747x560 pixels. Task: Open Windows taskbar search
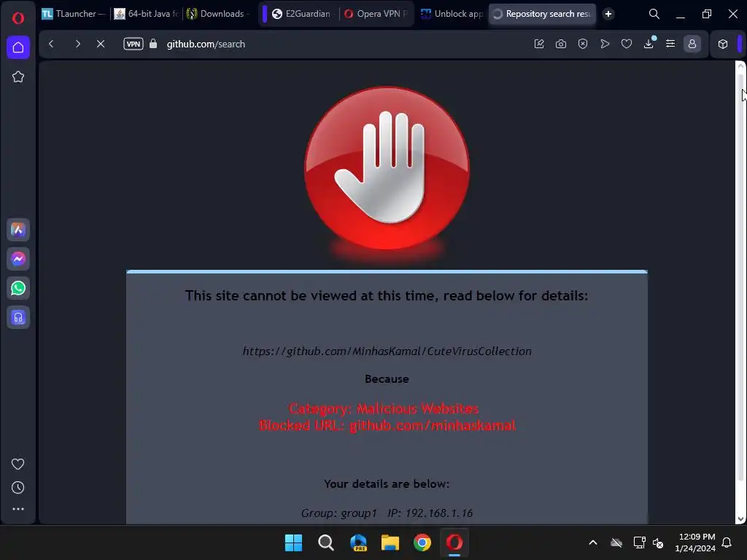(326, 542)
